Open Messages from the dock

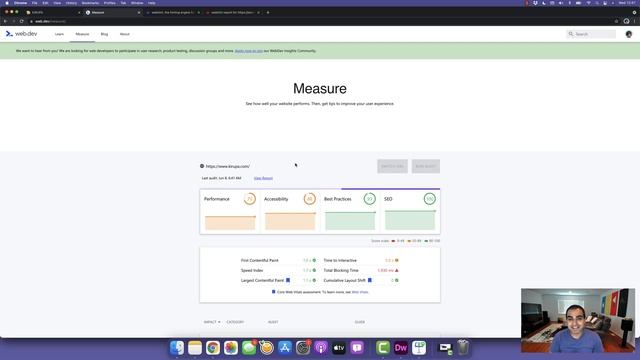[x=249, y=348]
